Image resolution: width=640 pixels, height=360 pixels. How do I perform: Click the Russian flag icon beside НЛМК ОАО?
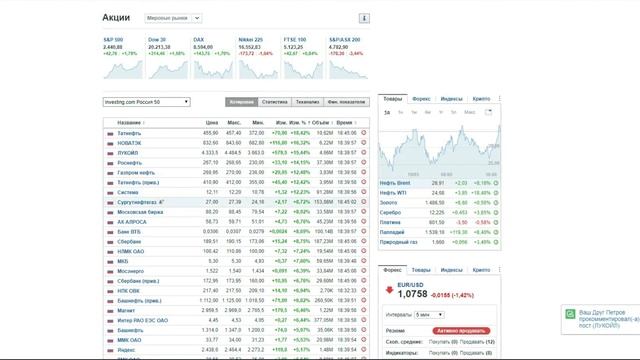(110, 252)
